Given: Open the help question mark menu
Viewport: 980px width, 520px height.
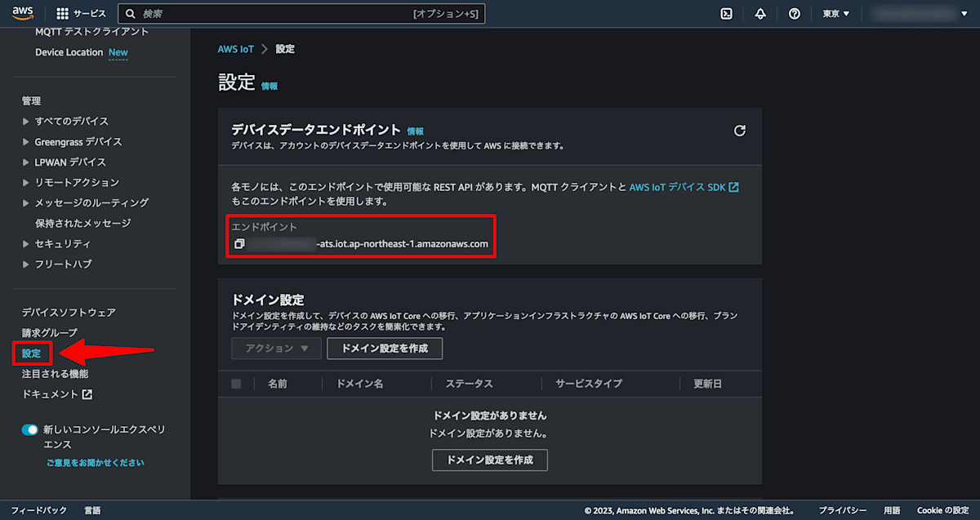Looking at the screenshot, I should [794, 14].
